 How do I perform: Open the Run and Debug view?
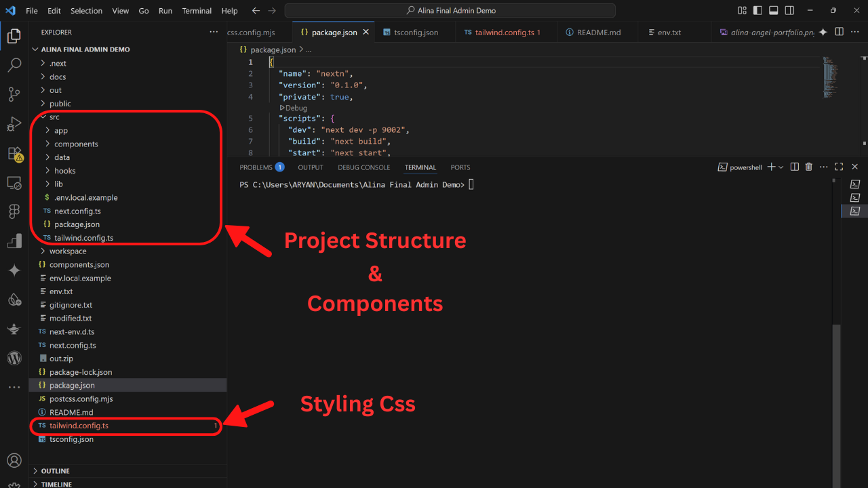coord(14,124)
